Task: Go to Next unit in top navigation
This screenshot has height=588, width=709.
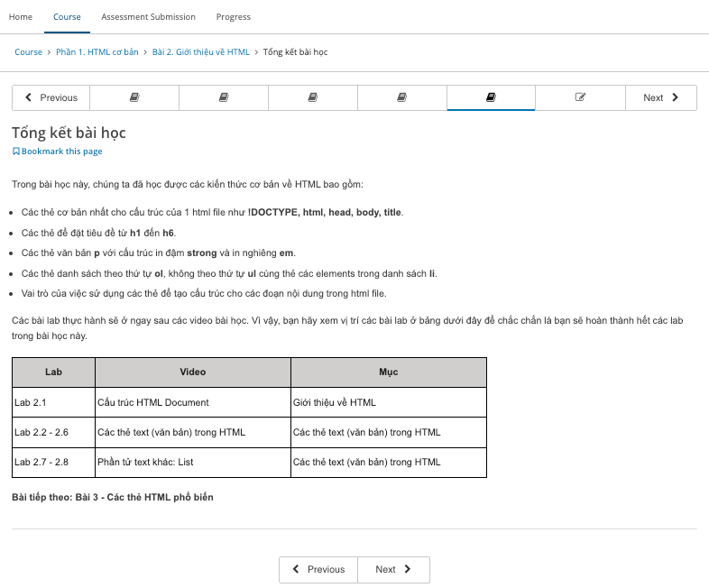Action: coord(660,97)
